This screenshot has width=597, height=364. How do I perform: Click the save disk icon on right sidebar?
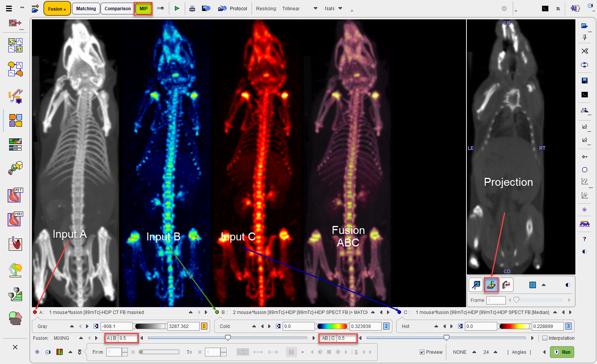[x=584, y=80]
